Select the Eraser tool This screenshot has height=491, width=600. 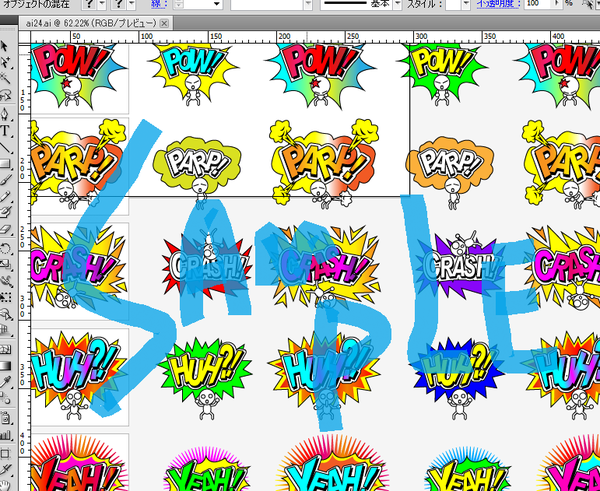pyautogui.click(x=6, y=230)
